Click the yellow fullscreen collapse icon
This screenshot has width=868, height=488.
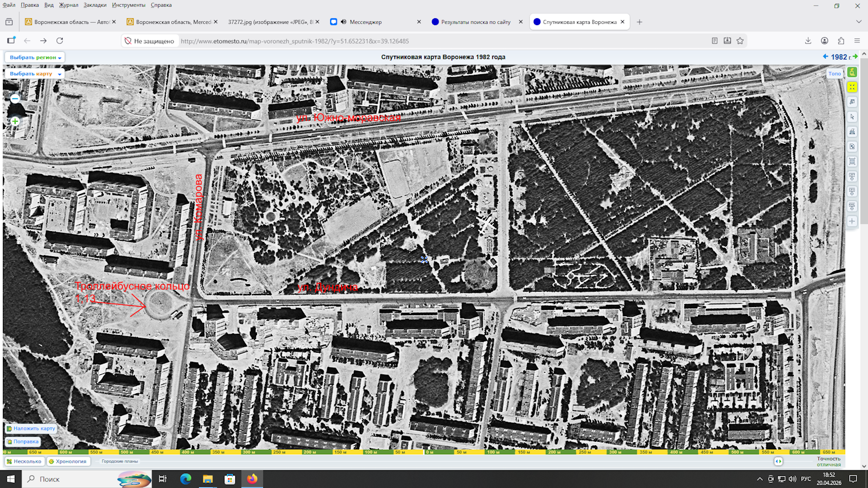coord(852,87)
